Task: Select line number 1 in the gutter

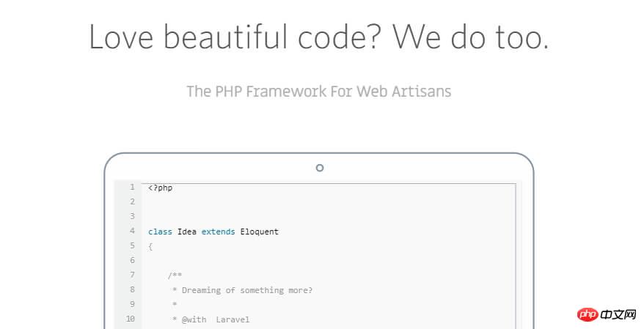Action: [132, 188]
